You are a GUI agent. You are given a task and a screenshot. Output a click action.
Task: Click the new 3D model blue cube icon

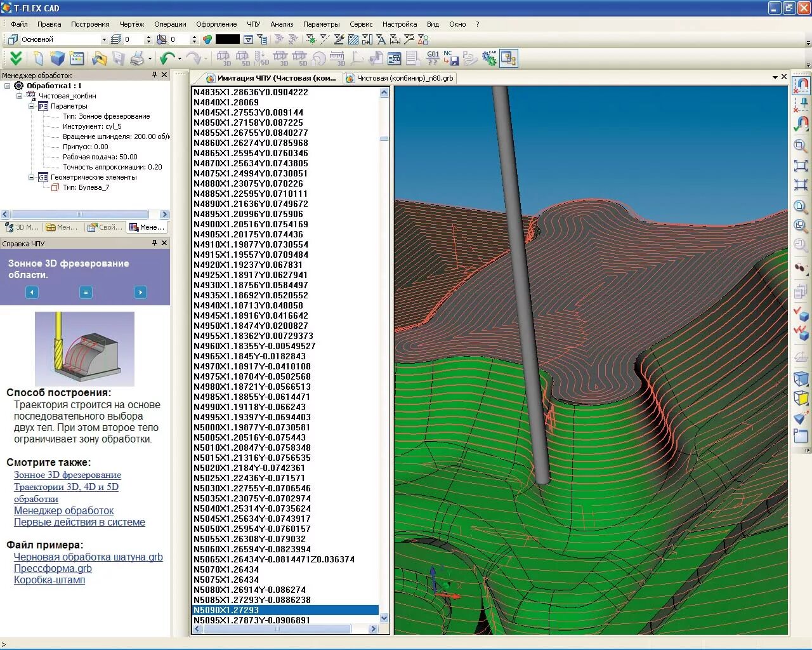[x=58, y=58]
